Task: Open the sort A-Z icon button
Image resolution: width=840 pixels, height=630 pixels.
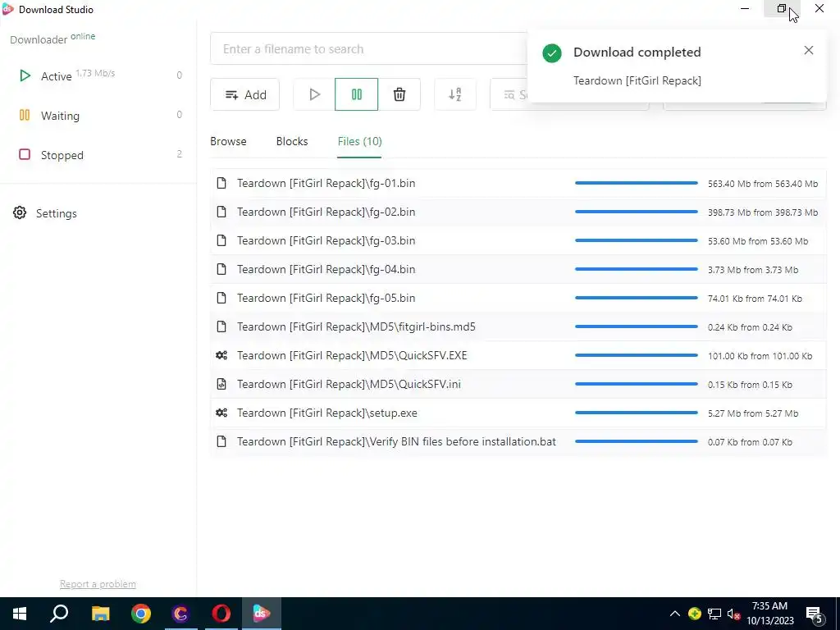Action: pyautogui.click(x=454, y=95)
